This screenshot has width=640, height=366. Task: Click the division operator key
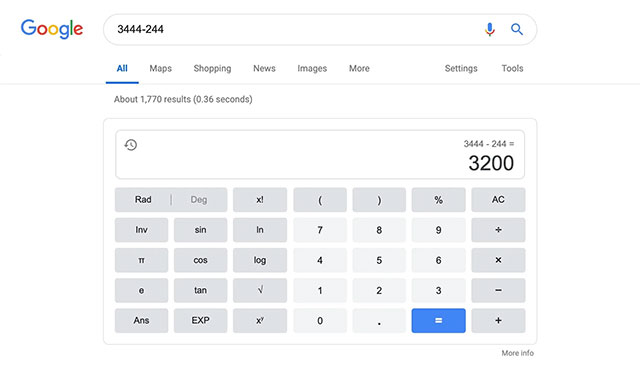(498, 230)
